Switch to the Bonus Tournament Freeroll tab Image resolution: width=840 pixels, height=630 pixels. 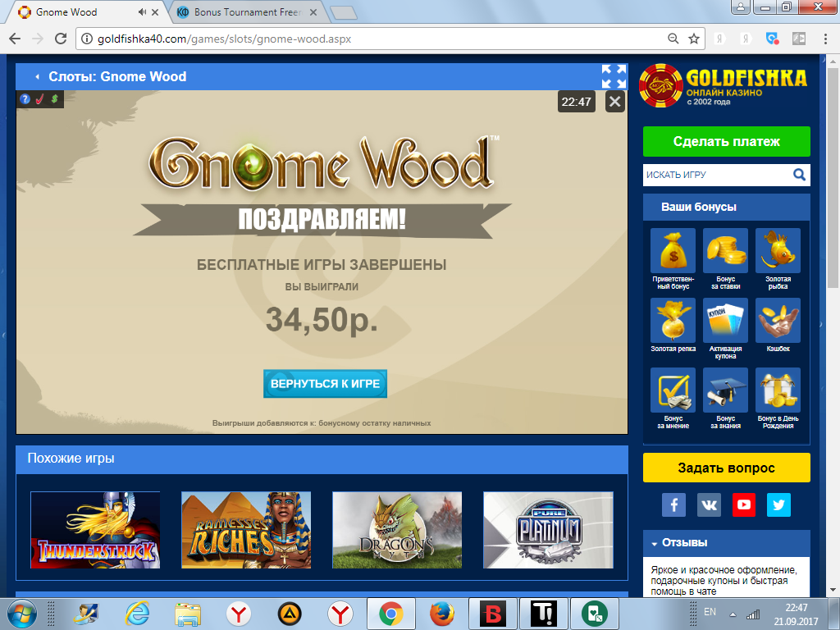pyautogui.click(x=248, y=11)
